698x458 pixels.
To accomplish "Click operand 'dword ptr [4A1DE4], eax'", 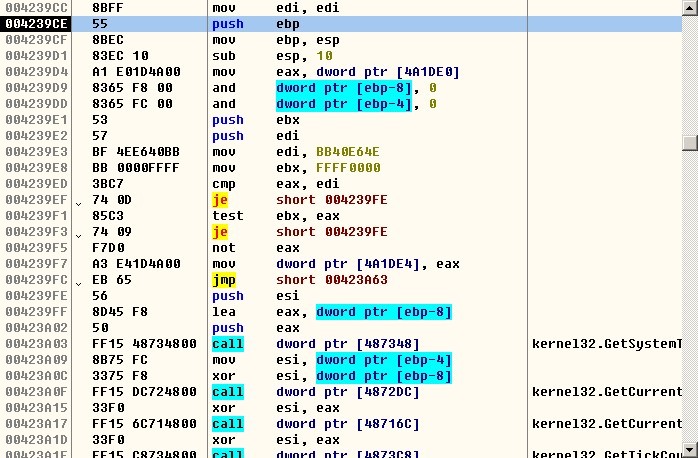I will point(368,264).
